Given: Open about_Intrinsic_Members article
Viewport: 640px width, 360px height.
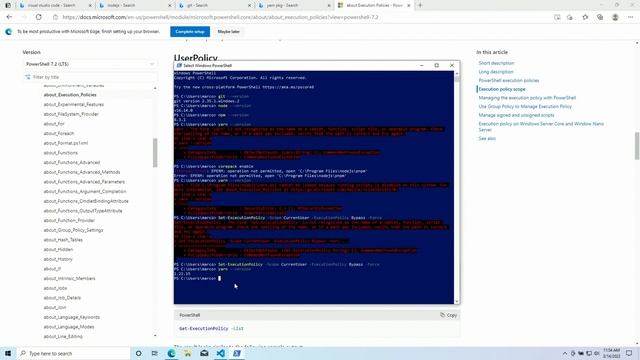Looking at the screenshot, I should [x=69, y=278].
